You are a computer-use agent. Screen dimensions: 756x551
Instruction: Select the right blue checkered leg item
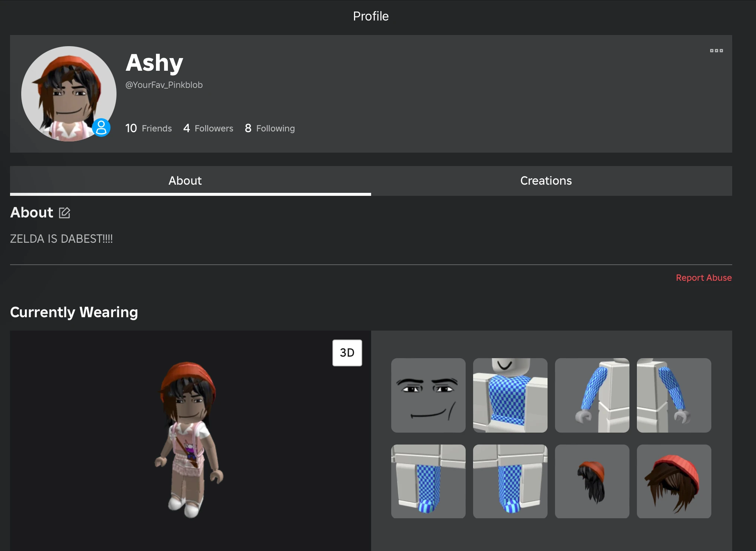pyautogui.click(x=510, y=481)
